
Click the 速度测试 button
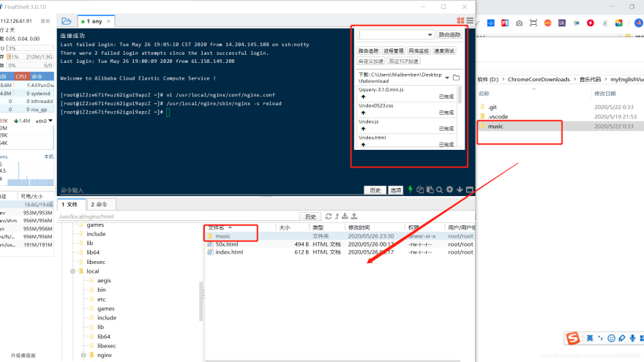(x=444, y=51)
